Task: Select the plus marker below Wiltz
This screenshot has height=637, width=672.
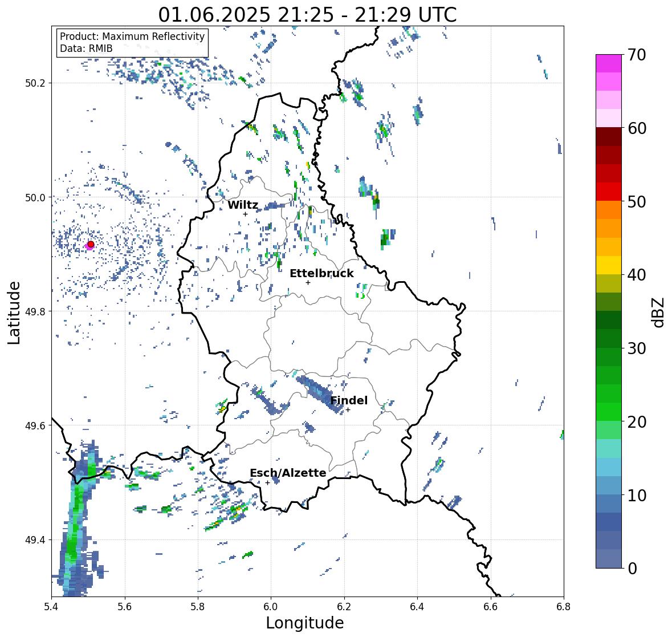Action: pyautogui.click(x=245, y=214)
